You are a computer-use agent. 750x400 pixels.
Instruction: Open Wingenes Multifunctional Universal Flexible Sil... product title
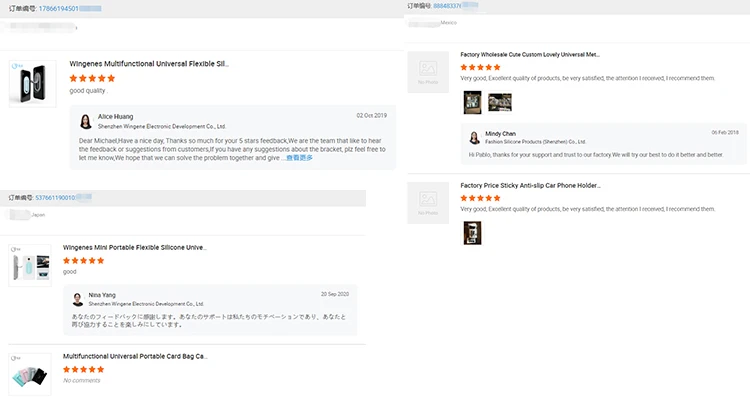[149, 63]
